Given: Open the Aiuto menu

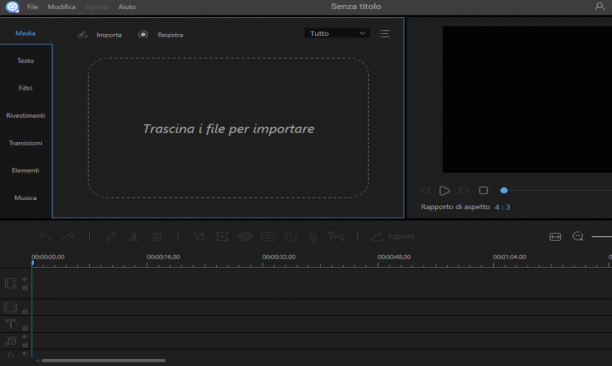Looking at the screenshot, I should [x=127, y=7].
